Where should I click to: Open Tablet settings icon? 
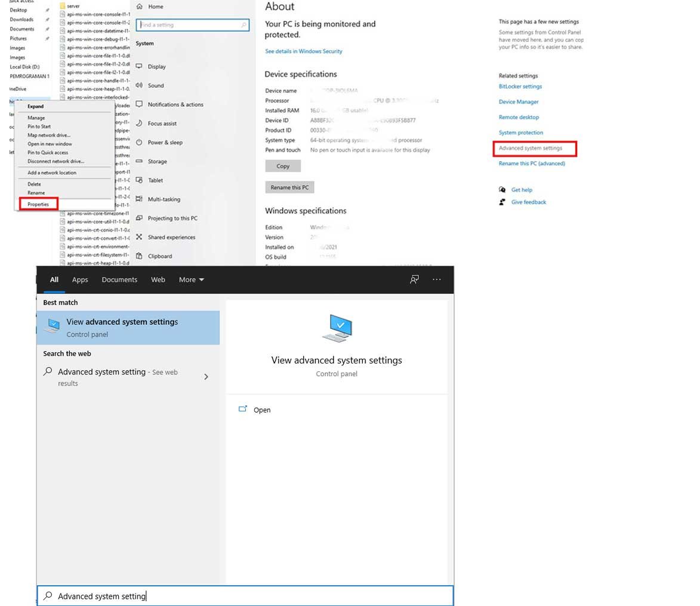[139, 180]
